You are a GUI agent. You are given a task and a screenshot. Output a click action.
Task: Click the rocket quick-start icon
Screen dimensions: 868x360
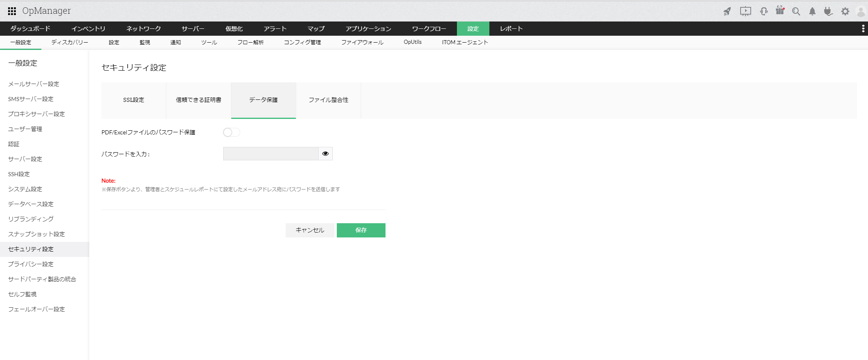click(727, 11)
